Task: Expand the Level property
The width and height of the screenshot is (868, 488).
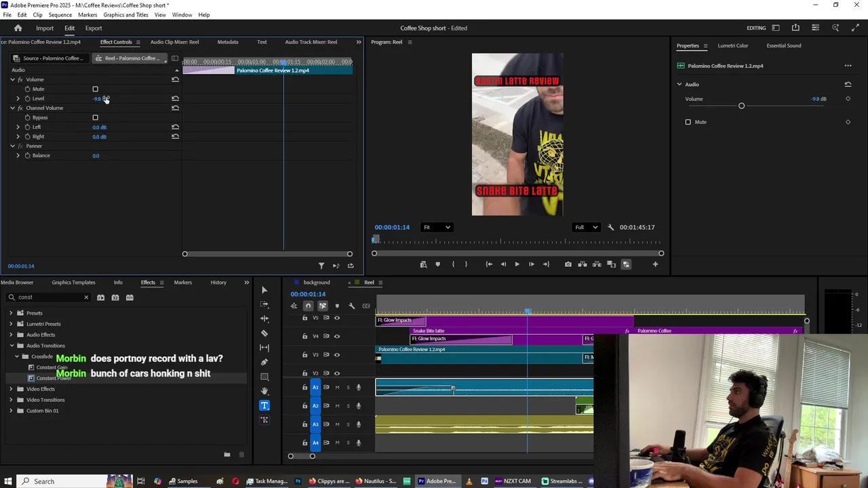Action: [18, 98]
